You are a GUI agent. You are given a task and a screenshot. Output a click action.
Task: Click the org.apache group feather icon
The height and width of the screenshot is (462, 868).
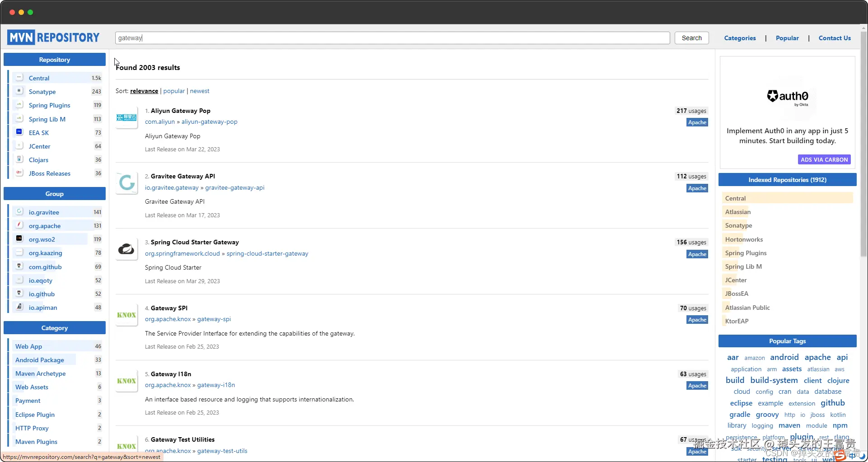tap(19, 225)
